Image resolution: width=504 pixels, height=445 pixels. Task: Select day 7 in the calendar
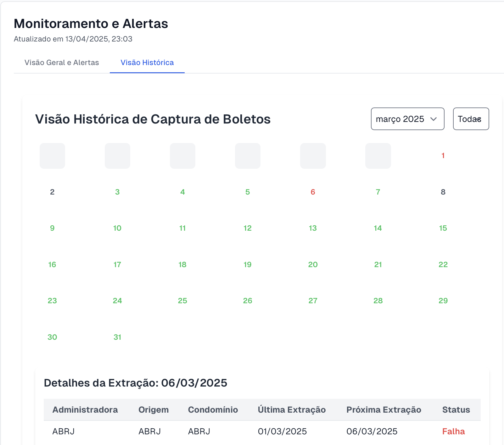(378, 192)
